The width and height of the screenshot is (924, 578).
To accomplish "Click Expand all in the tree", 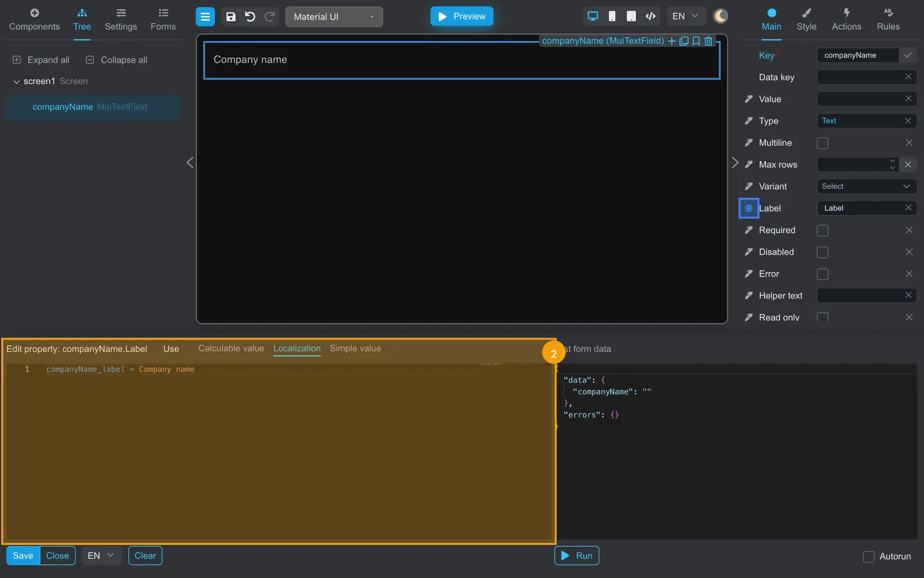I will point(41,60).
